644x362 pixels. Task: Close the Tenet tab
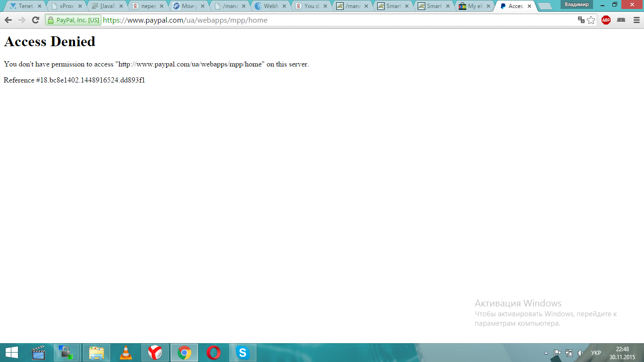pos(39,7)
